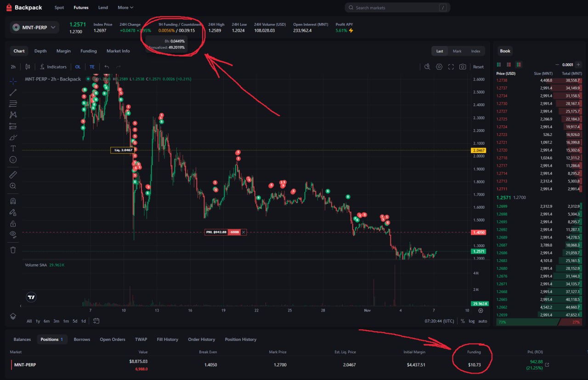Close the PNL $942.88 position line

[x=243, y=232]
